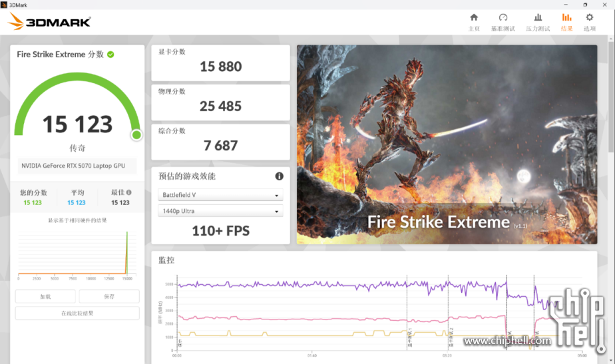Viewport: 615px width, 364px height.
Task: Open the Results (结果) bar chart icon
Action: [567, 18]
